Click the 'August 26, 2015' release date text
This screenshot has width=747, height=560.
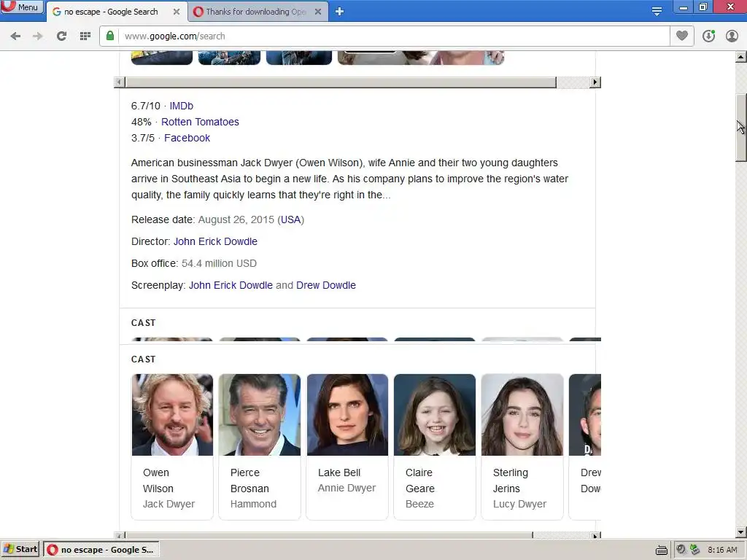pos(236,219)
